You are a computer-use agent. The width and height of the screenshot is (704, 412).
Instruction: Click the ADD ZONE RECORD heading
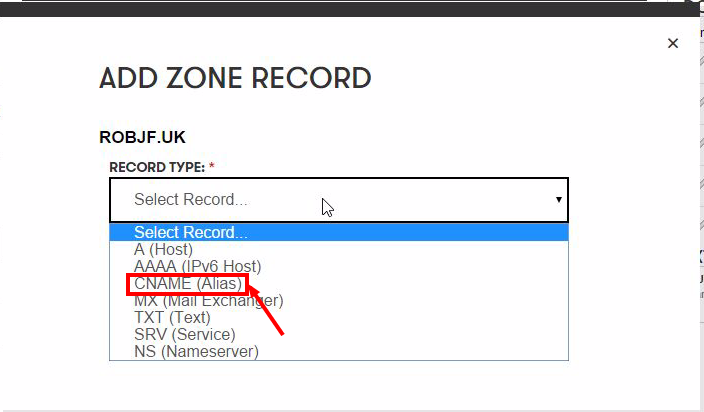[x=235, y=78]
